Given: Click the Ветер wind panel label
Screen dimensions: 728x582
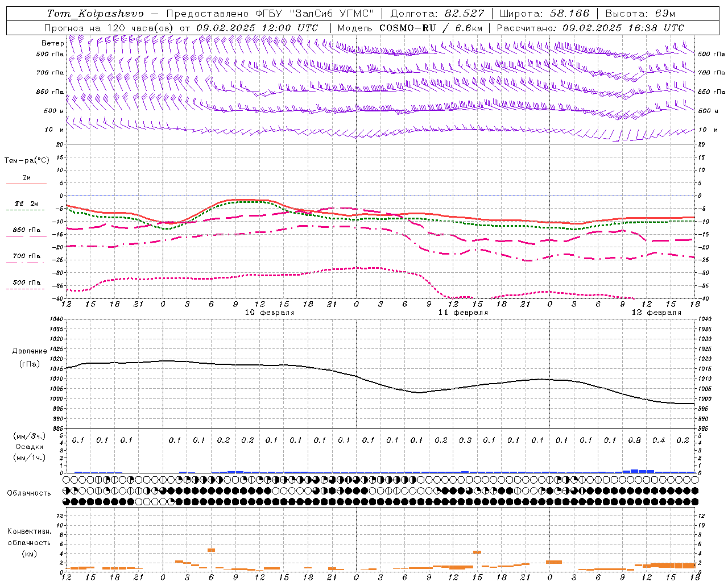Looking at the screenshot, I should 52,43.
